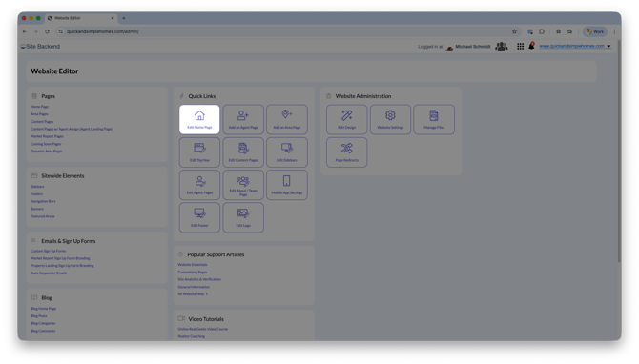Open the Home Page link under Pages

coord(39,107)
